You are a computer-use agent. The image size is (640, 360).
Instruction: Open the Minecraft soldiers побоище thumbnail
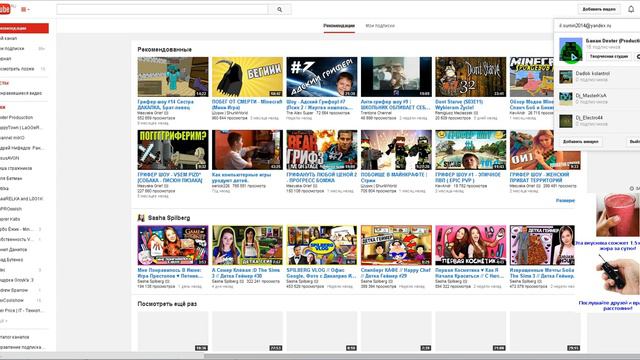click(396, 150)
